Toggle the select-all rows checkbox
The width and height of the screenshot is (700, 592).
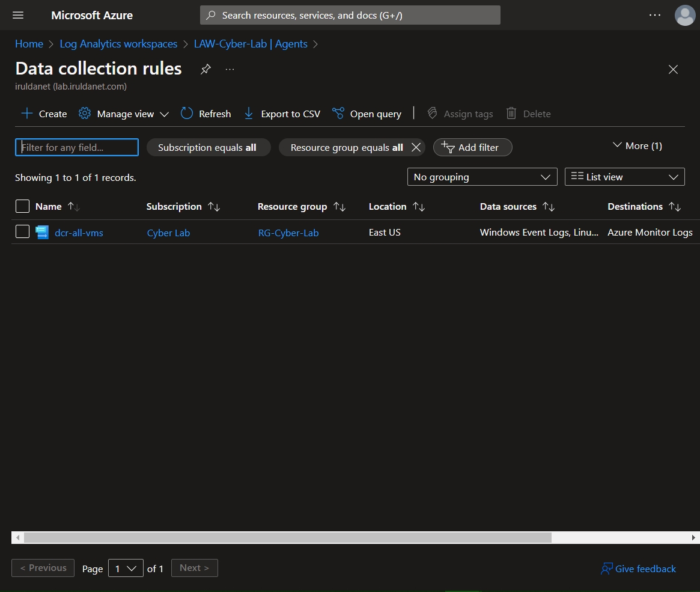[x=22, y=206]
